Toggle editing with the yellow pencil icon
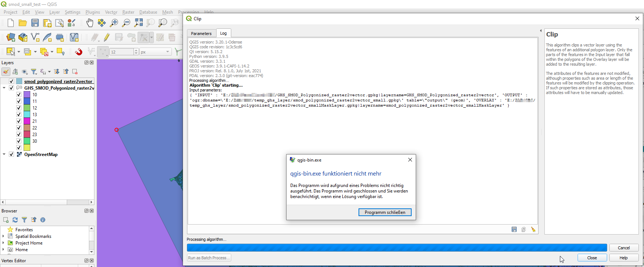644x267 pixels. point(107,37)
